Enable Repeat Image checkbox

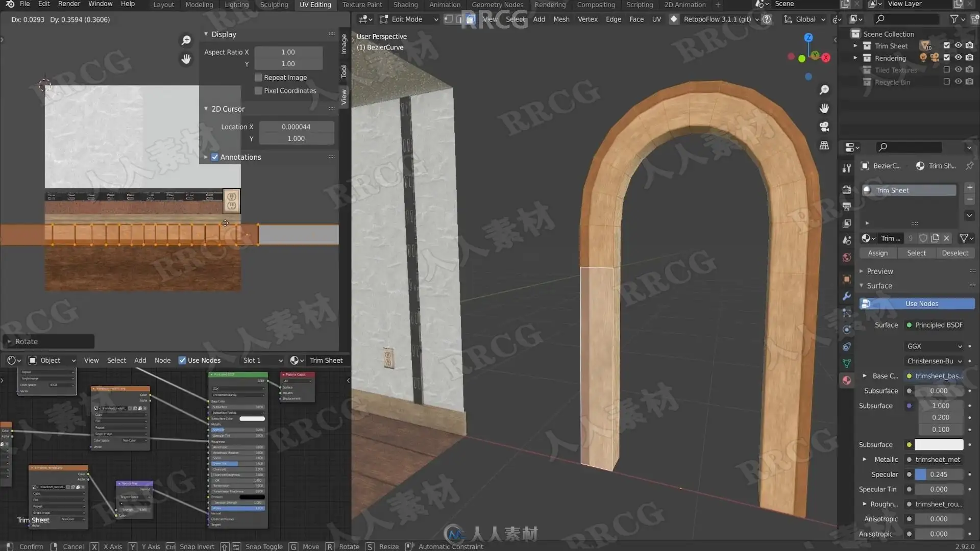tap(258, 78)
